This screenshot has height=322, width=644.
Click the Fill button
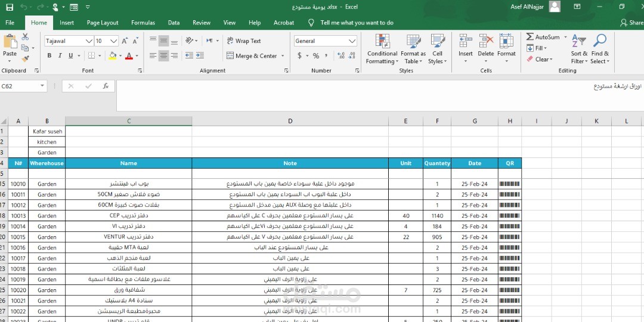[x=537, y=48]
